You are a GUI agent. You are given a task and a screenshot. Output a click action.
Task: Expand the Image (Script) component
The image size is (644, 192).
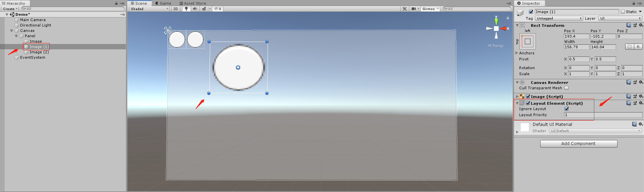pos(517,96)
